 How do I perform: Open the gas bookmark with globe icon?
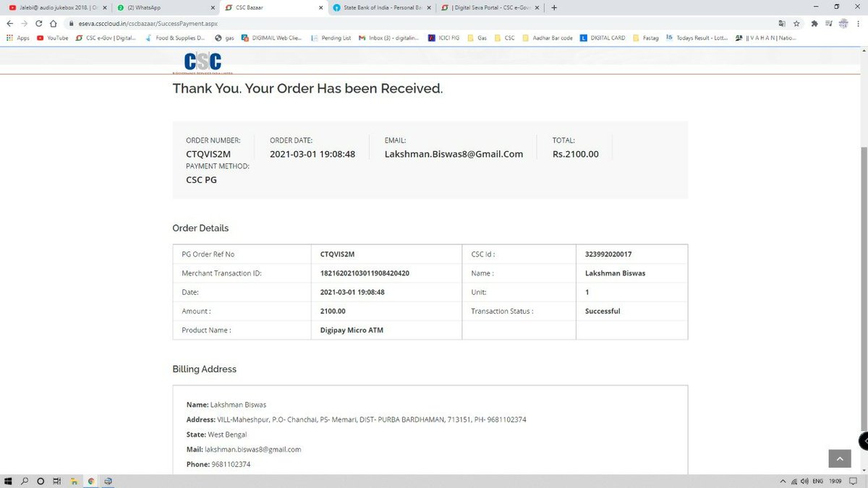coord(224,38)
